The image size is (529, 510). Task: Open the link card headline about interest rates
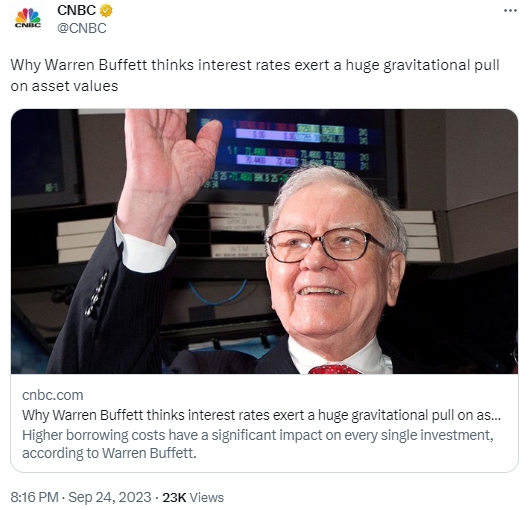pyautogui.click(x=261, y=415)
